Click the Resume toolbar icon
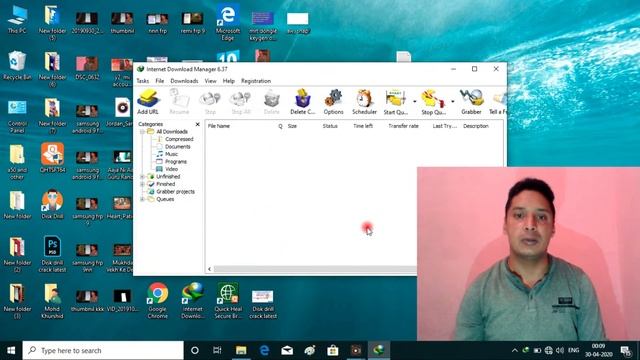 (179, 102)
